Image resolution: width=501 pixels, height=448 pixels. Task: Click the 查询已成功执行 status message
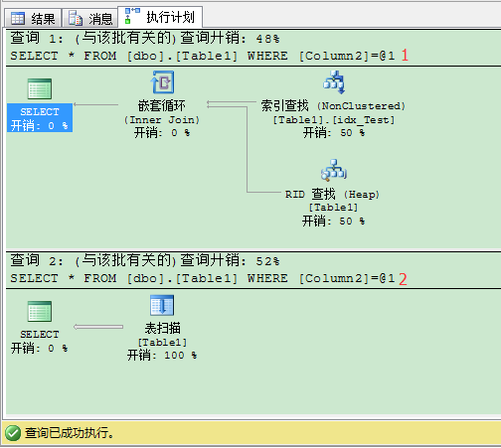70,433
